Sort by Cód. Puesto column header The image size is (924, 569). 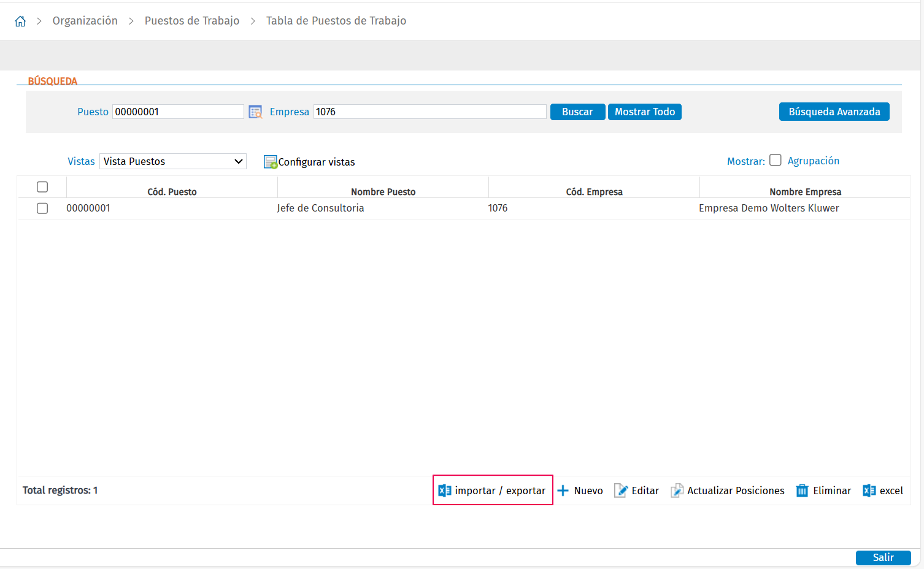(x=172, y=192)
